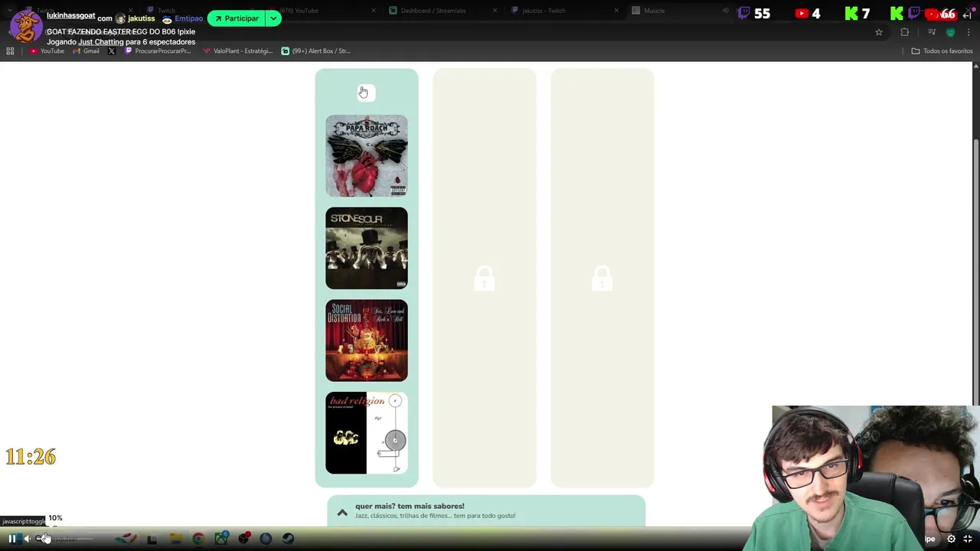Viewport: 980px width, 551px height.
Task: Close the jakutiss - Twitch tab
Action: pos(616,11)
